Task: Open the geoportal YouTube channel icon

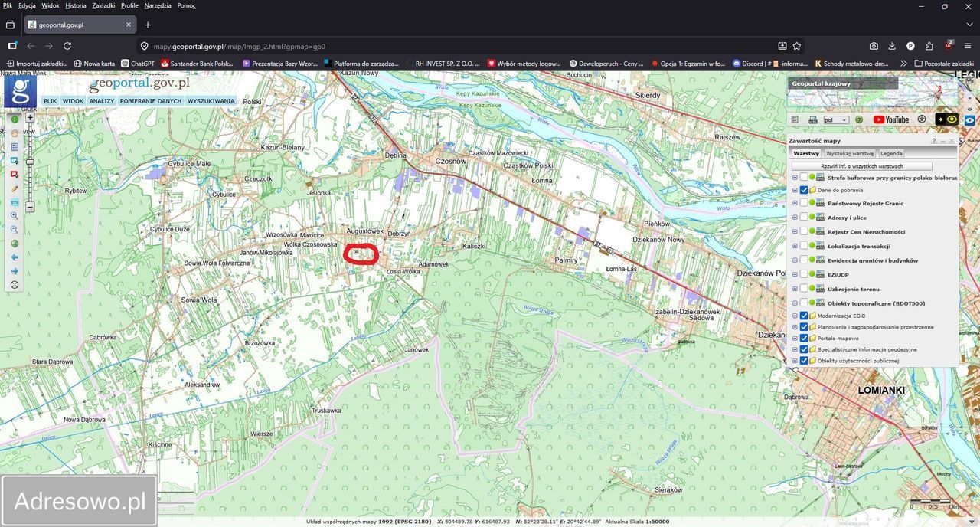Action: 891,119
